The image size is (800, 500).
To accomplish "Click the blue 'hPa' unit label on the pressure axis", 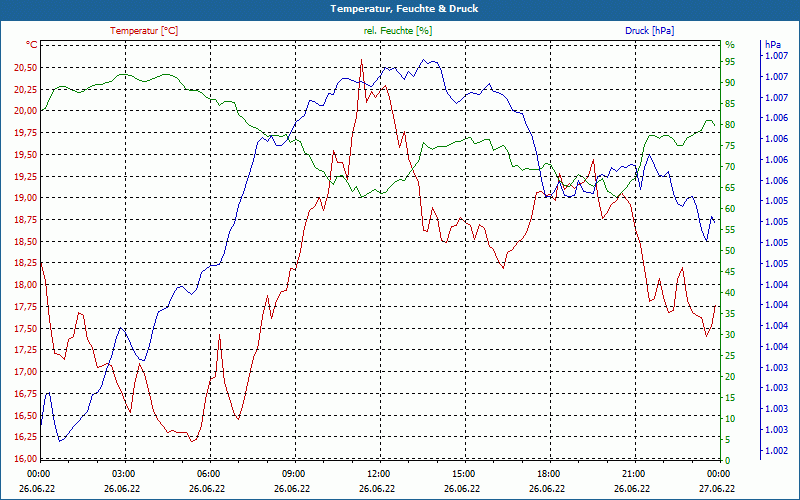I will coord(773,45).
